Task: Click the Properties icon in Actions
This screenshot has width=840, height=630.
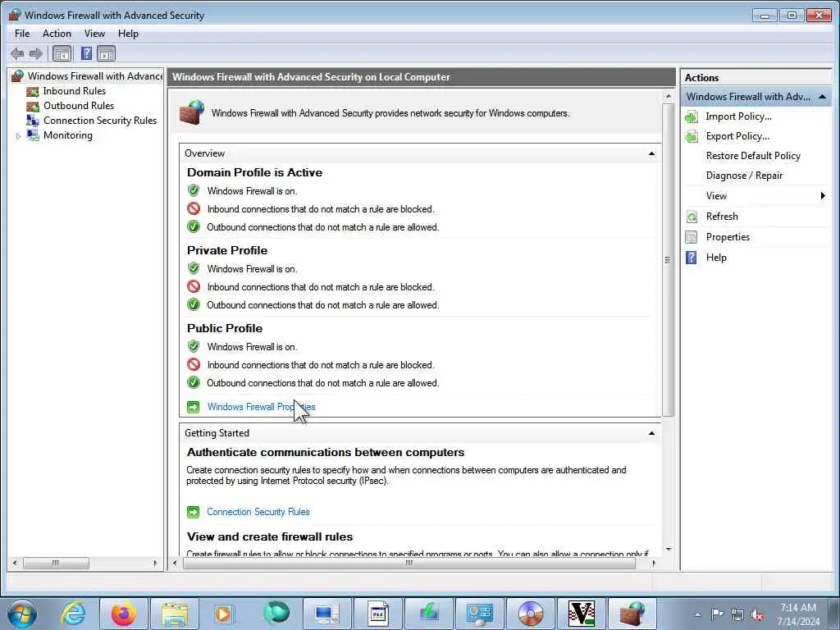Action: (692, 237)
